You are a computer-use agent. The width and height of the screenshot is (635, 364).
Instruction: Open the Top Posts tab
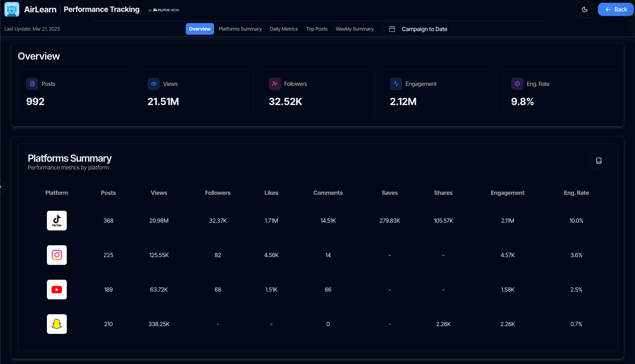pyautogui.click(x=317, y=29)
